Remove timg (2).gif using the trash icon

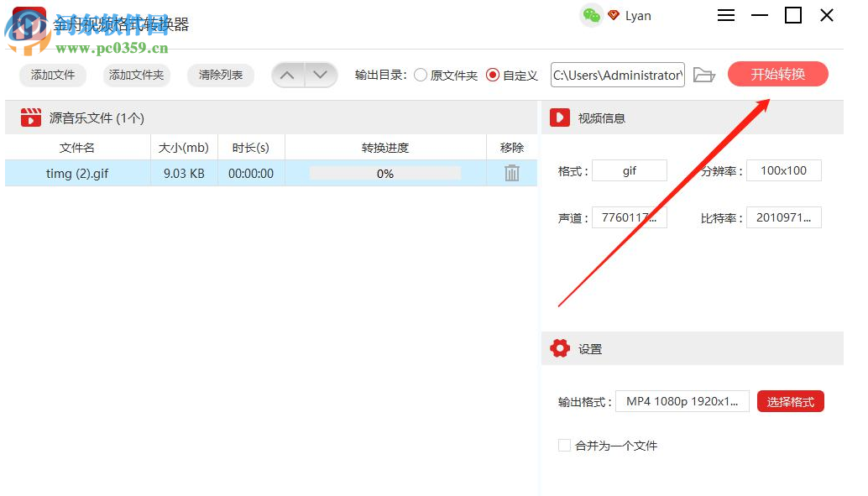(x=512, y=174)
